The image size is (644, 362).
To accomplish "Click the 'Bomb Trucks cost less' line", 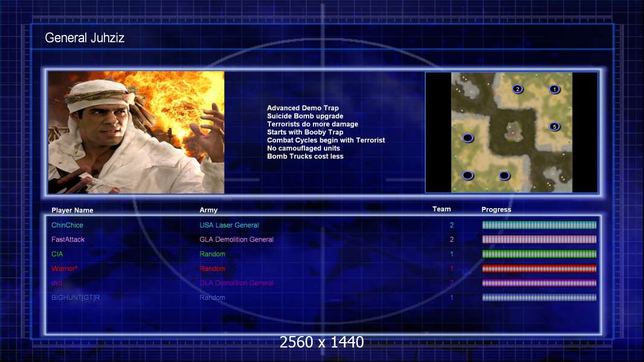I will click(x=305, y=156).
